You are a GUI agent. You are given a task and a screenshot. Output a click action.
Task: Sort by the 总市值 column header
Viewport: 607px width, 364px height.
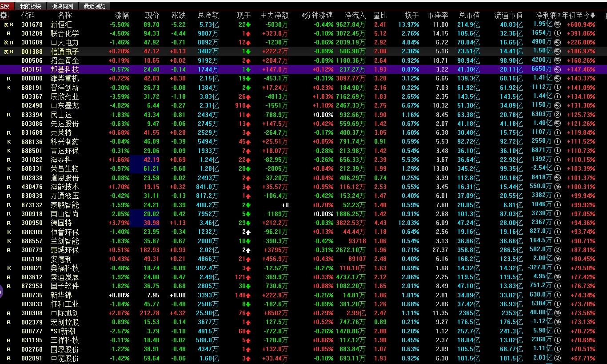point(469,16)
